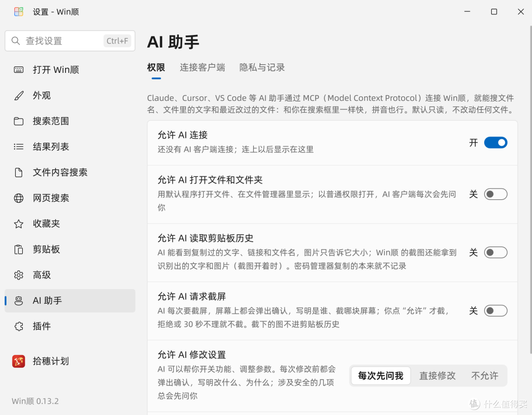Image resolution: width=532 pixels, height=415 pixels.
Task: Open the 结果列表 settings page
Action: [70, 147]
